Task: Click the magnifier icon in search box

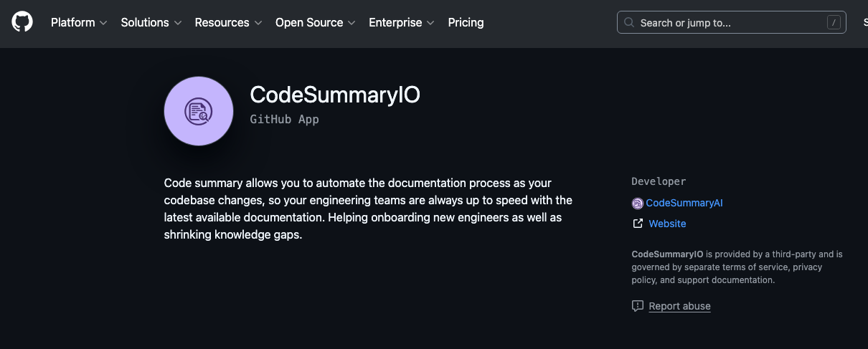Action: [629, 22]
